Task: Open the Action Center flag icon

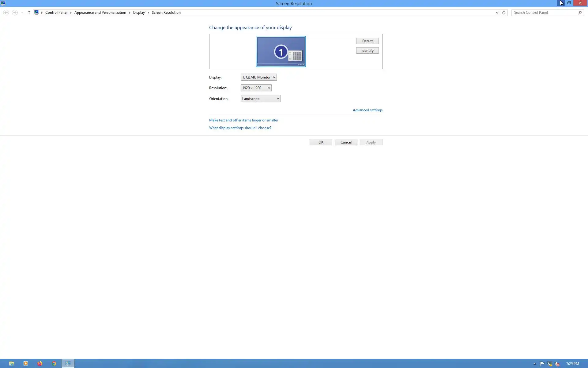Action: coord(542,364)
